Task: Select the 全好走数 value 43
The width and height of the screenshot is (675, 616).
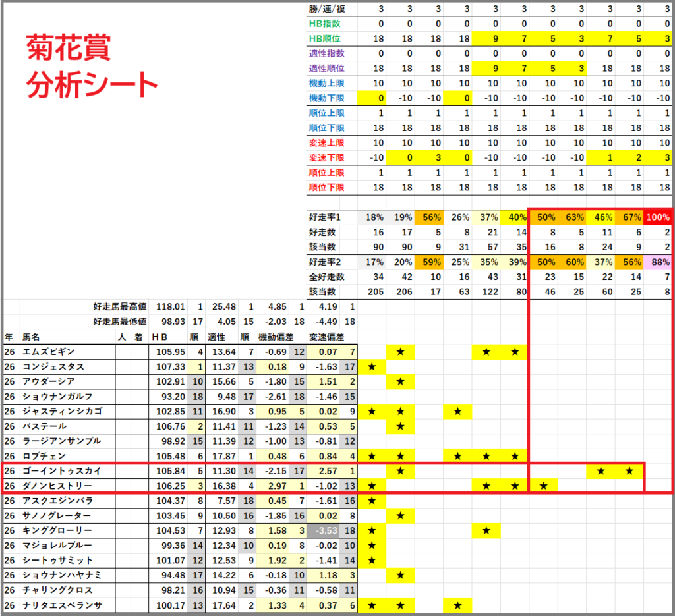Action: pyautogui.click(x=492, y=277)
